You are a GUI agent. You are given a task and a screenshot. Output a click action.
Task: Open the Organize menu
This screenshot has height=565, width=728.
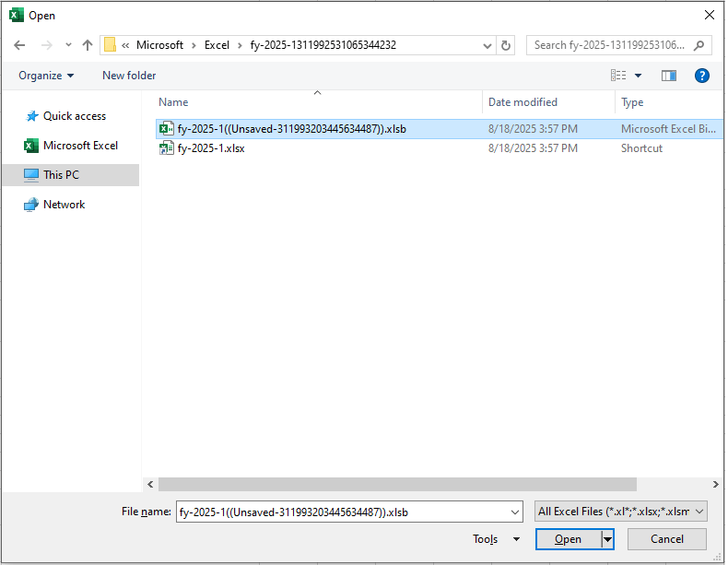pos(46,76)
